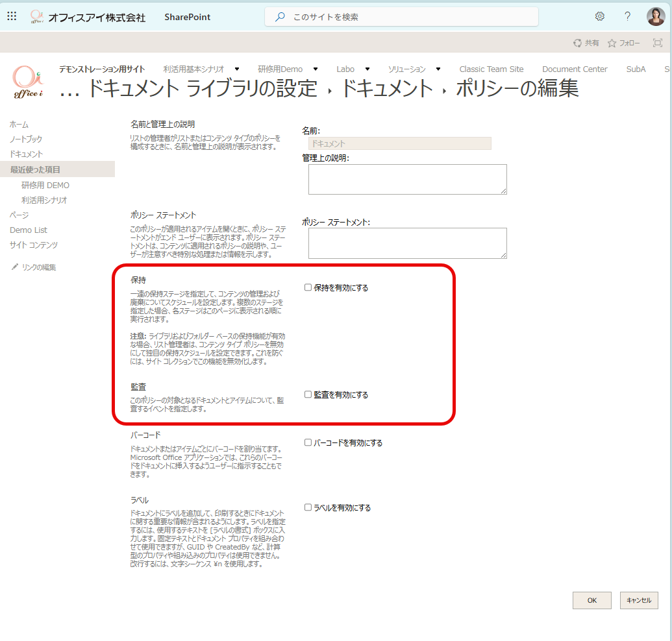Open the user profile picture menu

click(656, 17)
